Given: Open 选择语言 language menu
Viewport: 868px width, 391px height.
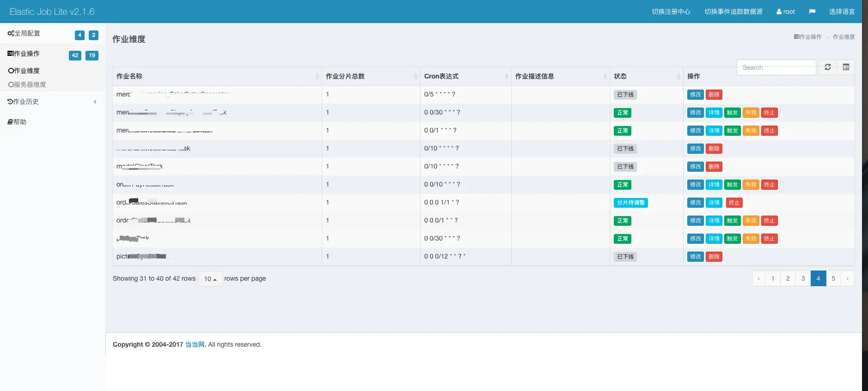Looking at the screenshot, I should coord(842,12).
